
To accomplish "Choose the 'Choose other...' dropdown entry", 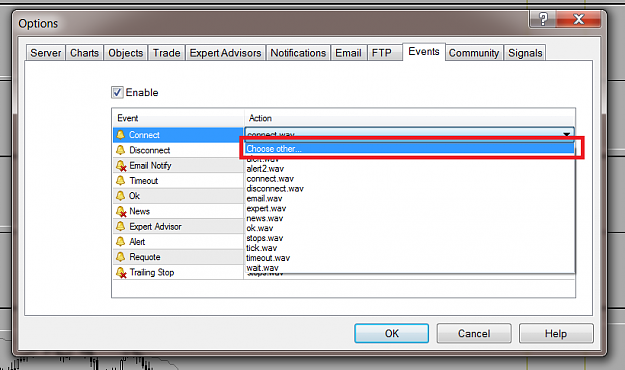I will pos(410,149).
